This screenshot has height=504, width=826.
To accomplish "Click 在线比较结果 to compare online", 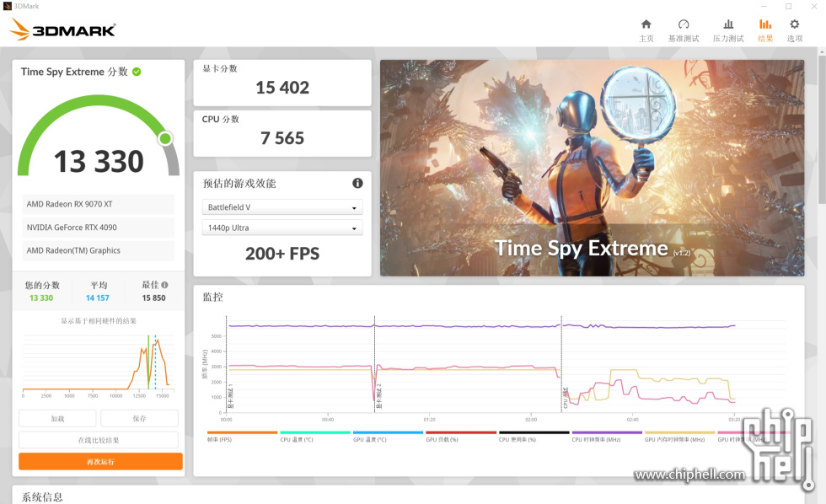I will (x=99, y=440).
